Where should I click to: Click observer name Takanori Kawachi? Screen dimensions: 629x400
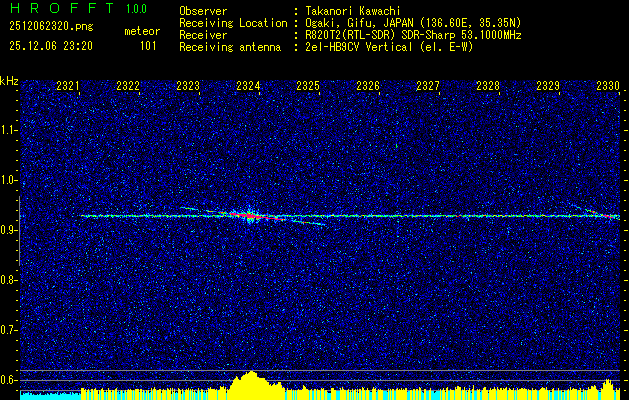click(x=353, y=11)
